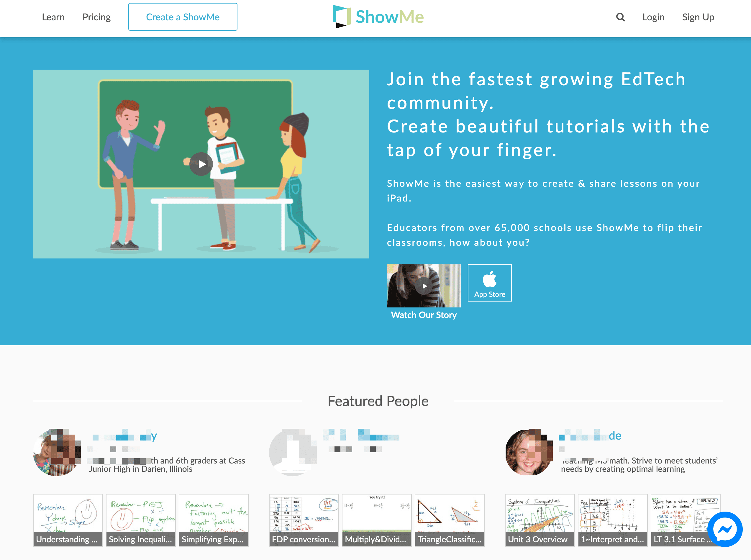The height and width of the screenshot is (560, 751).
Task: Play the main classroom animation video
Action: click(x=201, y=164)
